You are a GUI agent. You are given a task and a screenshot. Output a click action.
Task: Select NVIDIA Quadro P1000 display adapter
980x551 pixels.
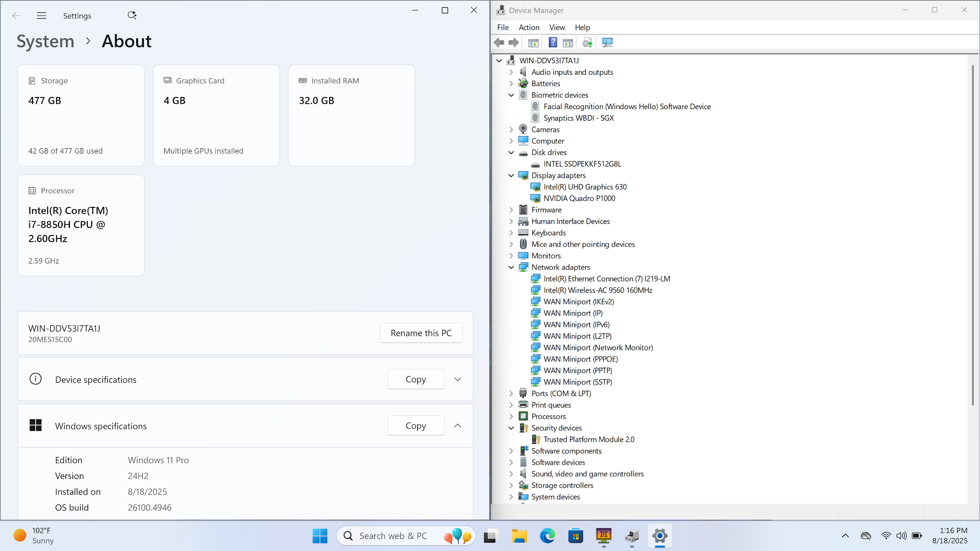(579, 199)
